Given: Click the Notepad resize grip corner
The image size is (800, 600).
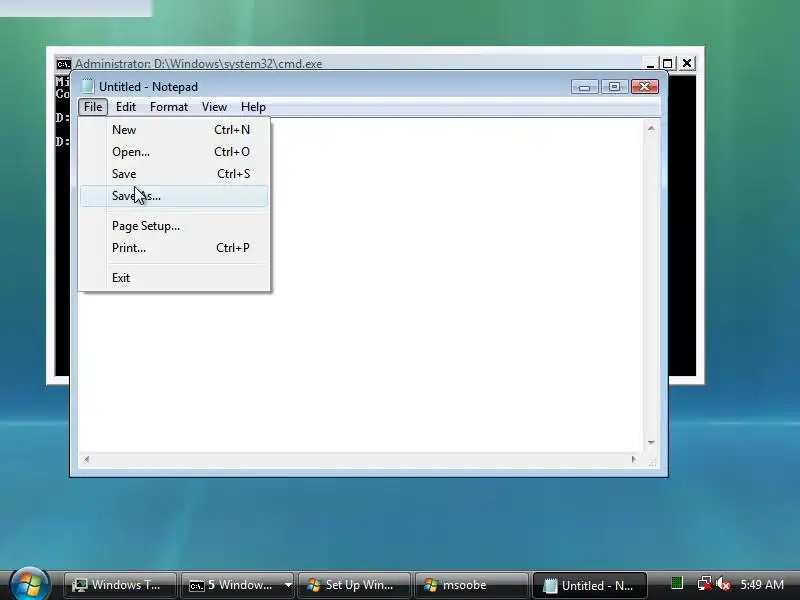Looking at the screenshot, I should click(652, 462).
